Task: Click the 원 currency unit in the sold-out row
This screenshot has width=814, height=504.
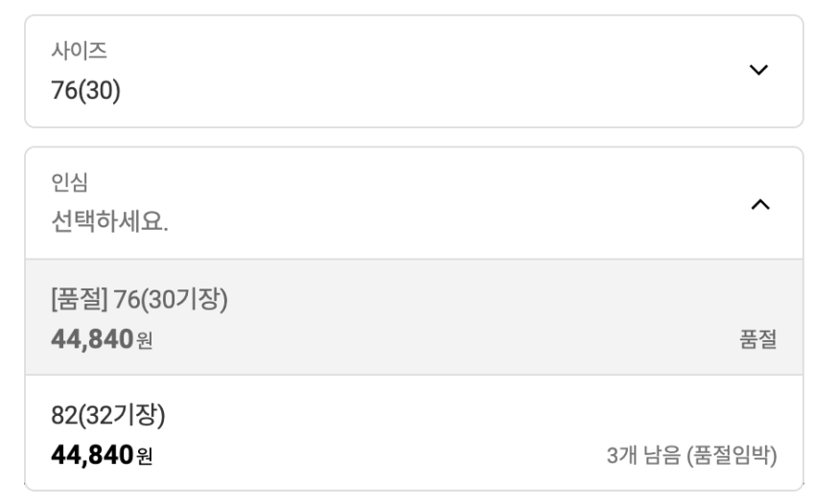Action: point(145,341)
